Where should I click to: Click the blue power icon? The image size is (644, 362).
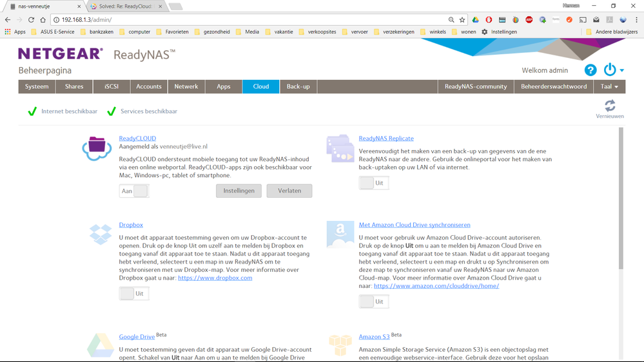609,70
